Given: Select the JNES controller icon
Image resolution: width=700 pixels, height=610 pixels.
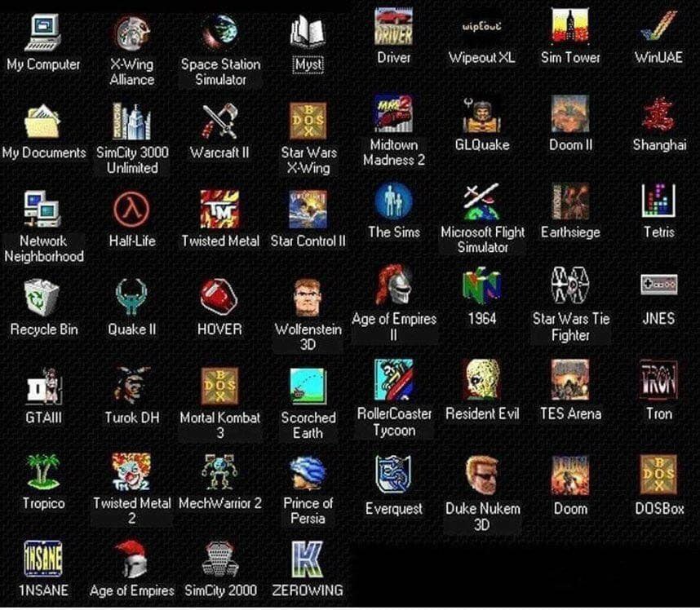Looking at the screenshot, I should 658,285.
